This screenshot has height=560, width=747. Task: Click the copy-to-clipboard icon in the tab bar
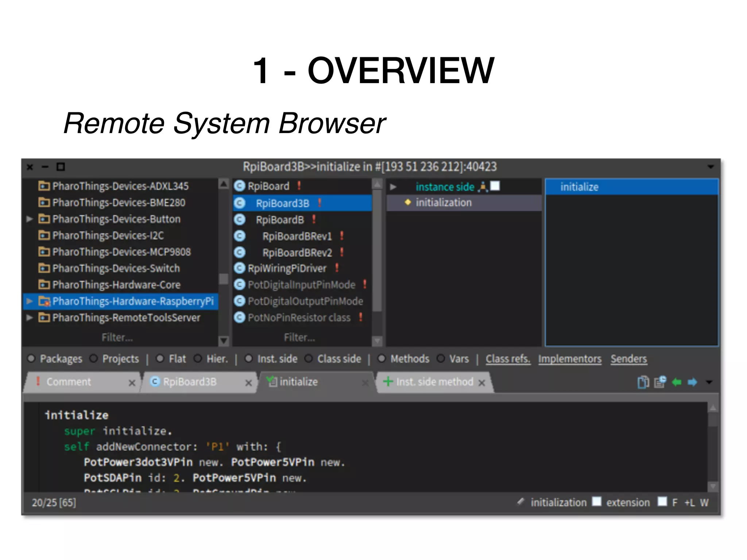pyautogui.click(x=643, y=382)
